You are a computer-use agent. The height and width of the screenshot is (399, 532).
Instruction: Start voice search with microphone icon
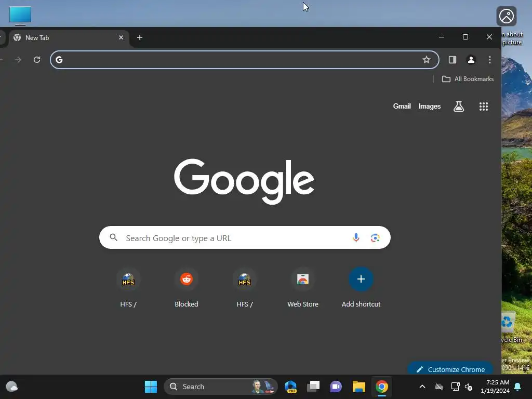coord(355,237)
